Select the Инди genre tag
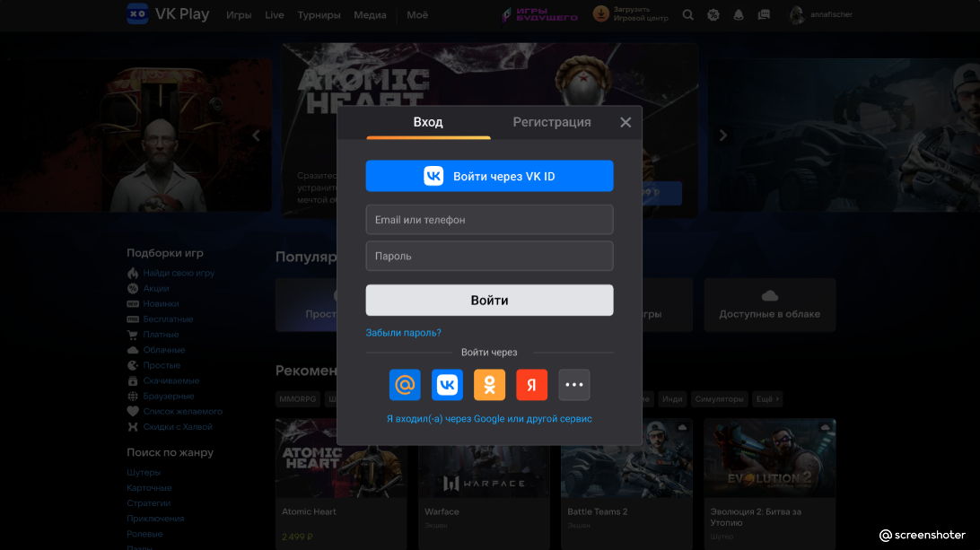The width and height of the screenshot is (980, 550). (x=672, y=398)
